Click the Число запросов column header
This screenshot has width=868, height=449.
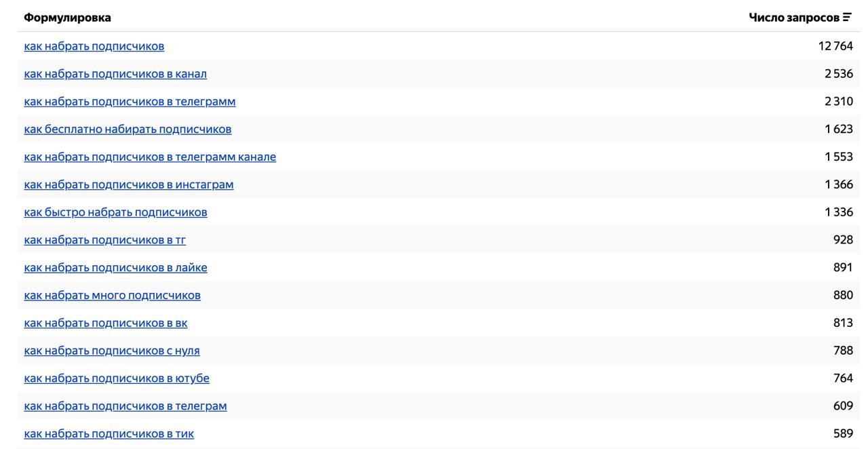click(793, 18)
